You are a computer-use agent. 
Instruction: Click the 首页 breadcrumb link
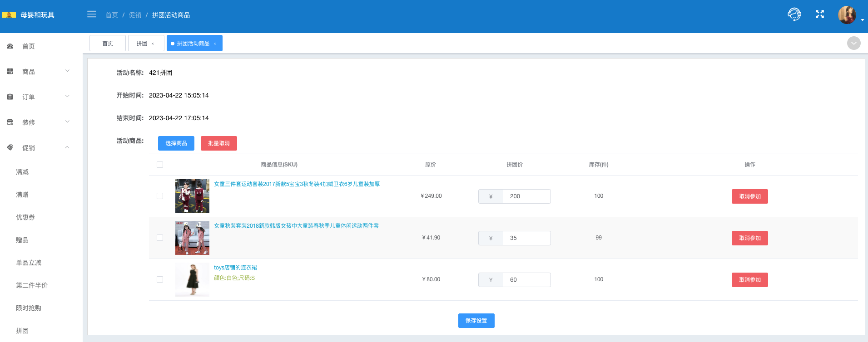pyautogui.click(x=112, y=15)
